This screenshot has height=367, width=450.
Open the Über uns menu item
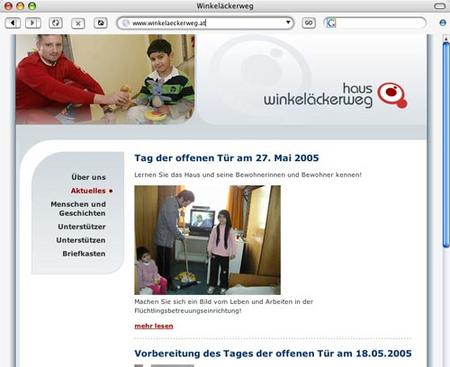(88, 177)
